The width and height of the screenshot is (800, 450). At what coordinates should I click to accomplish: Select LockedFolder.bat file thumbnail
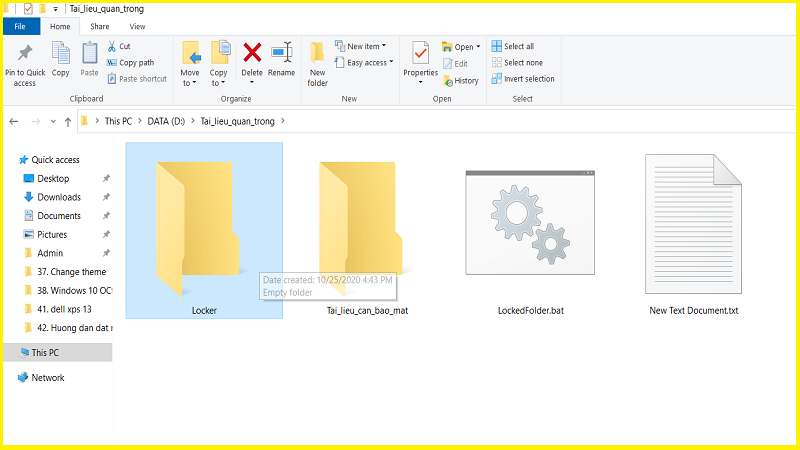pyautogui.click(x=530, y=222)
